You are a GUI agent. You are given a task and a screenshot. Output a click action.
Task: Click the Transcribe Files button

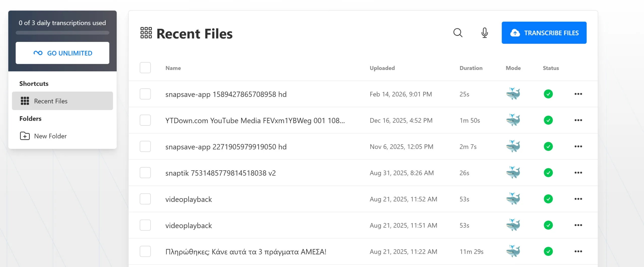click(x=544, y=33)
